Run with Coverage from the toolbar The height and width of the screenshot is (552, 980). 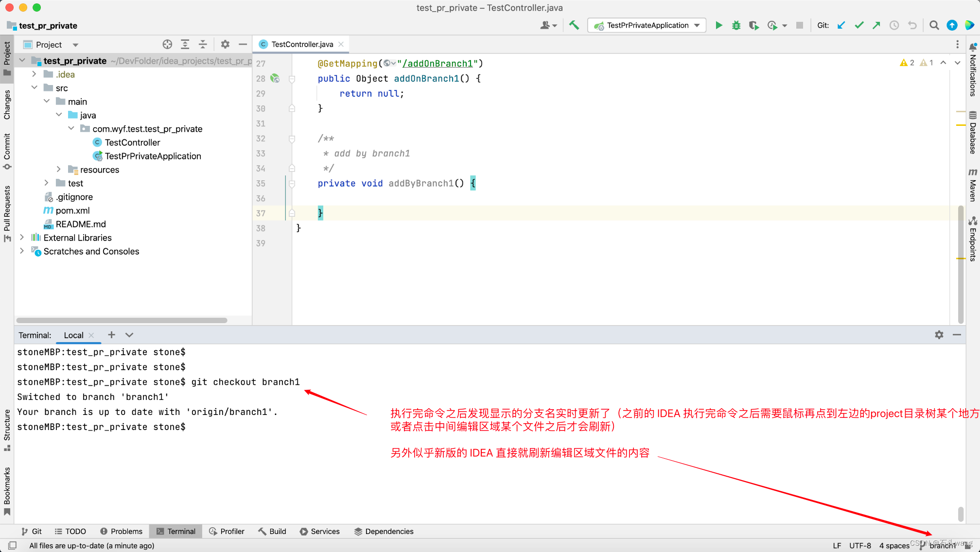[753, 25]
